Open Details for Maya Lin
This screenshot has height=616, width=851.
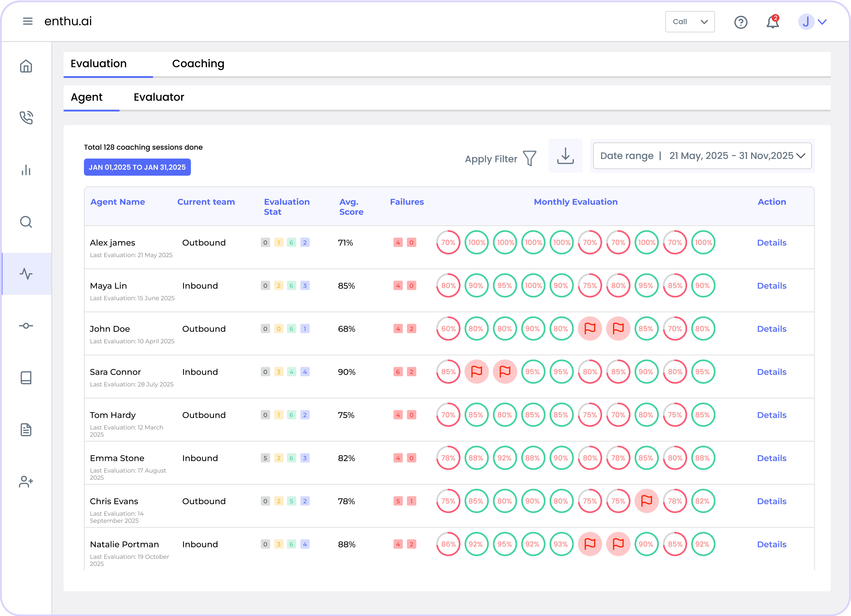pos(771,286)
